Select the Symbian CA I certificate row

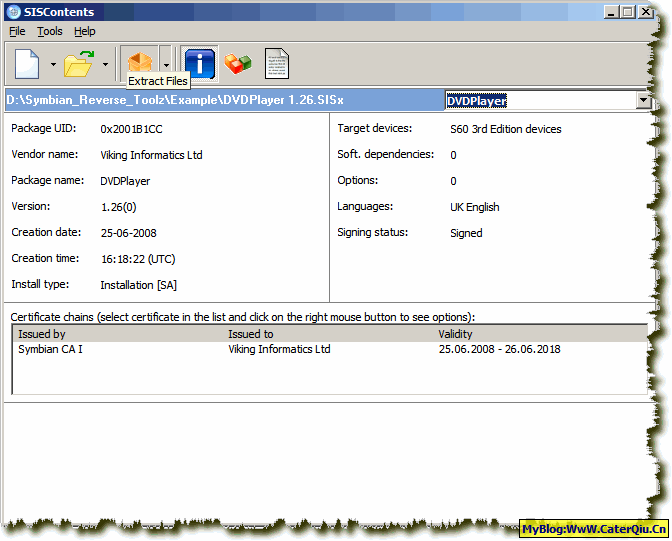point(329,349)
